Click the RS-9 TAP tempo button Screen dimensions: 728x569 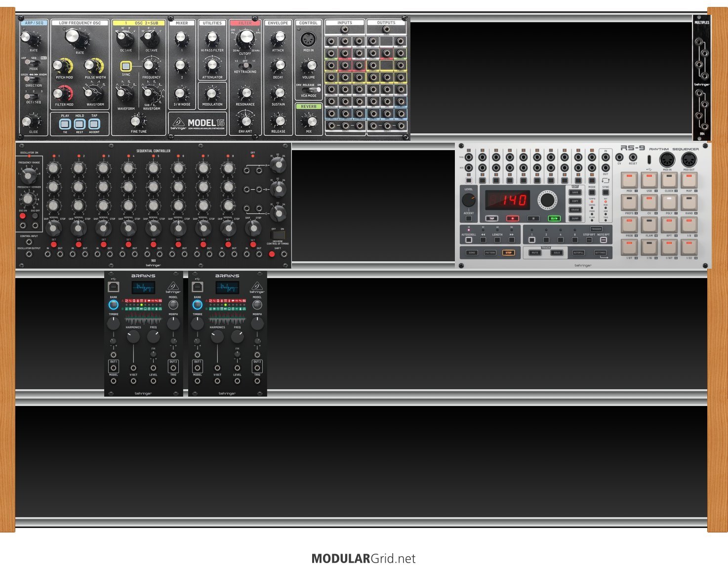(x=492, y=218)
